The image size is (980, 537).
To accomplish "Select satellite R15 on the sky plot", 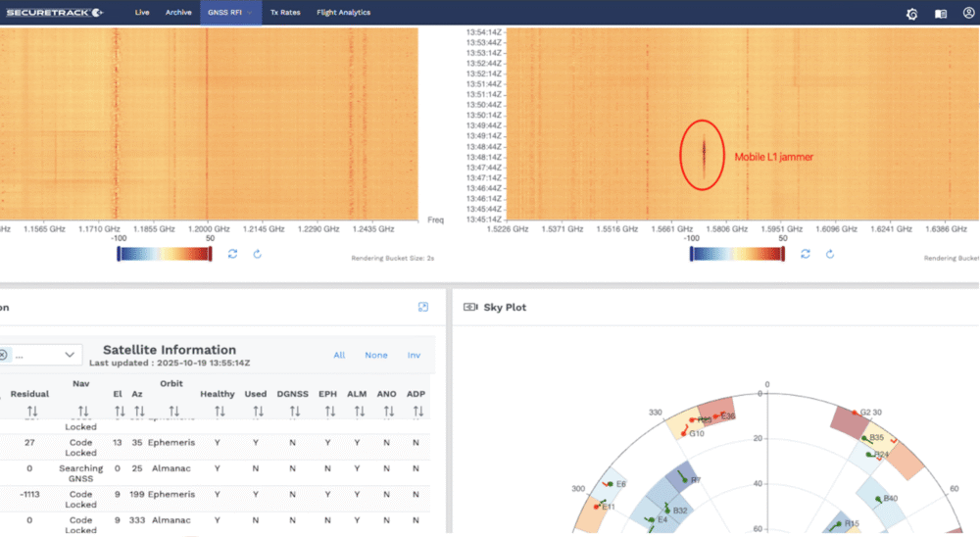I will click(840, 524).
